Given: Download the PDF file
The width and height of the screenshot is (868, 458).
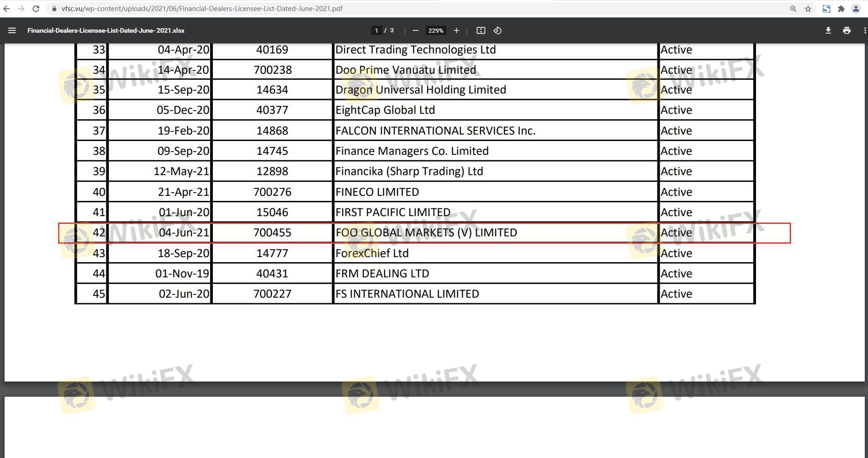Looking at the screenshot, I should coord(828,30).
